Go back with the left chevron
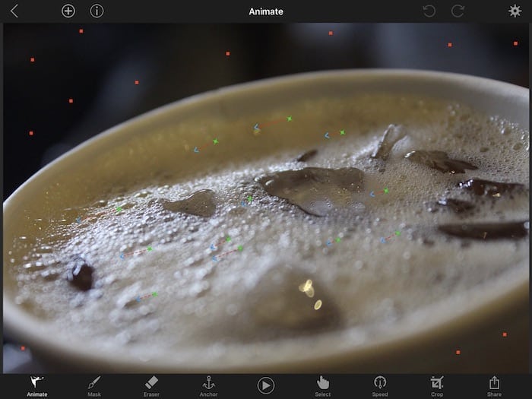532x399 pixels. [14, 11]
